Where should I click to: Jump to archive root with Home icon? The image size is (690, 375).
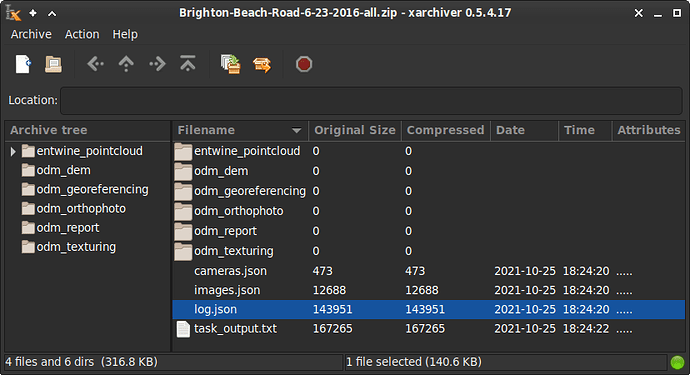pyautogui.click(x=188, y=64)
